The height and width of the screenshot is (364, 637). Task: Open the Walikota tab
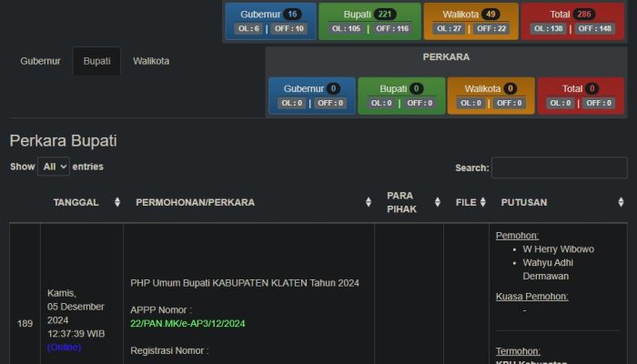click(151, 61)
